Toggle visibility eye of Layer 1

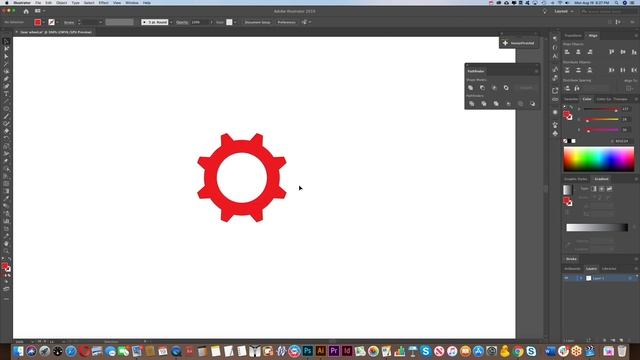tap(566, 278)
